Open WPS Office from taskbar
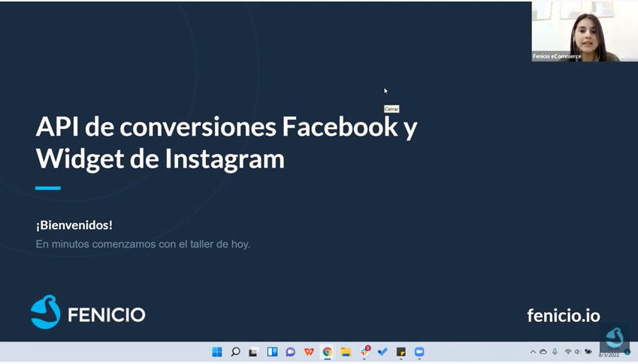 pyautogui.click(x=309, y=352)
